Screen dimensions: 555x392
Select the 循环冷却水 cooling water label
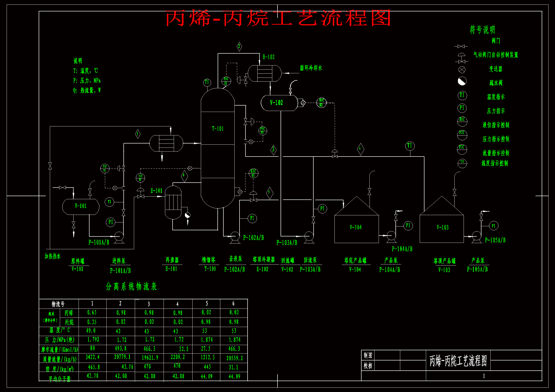pyautogui.click(x=311, y=68)
